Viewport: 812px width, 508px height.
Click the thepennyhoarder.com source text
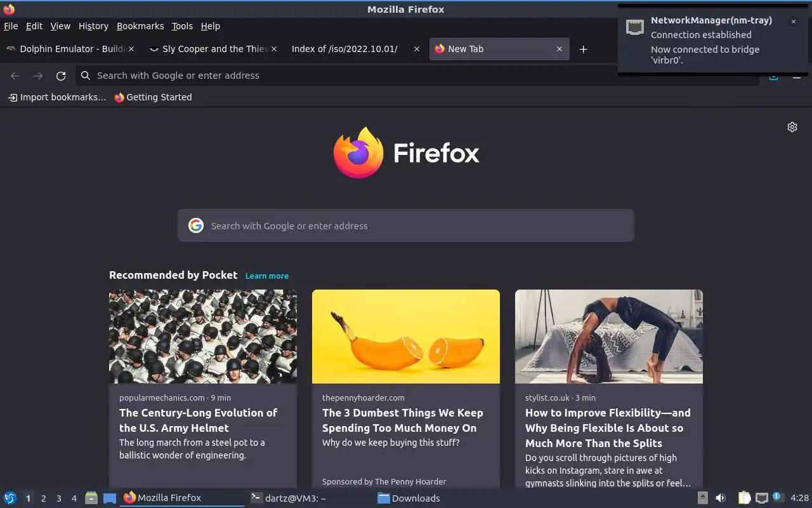363,398
